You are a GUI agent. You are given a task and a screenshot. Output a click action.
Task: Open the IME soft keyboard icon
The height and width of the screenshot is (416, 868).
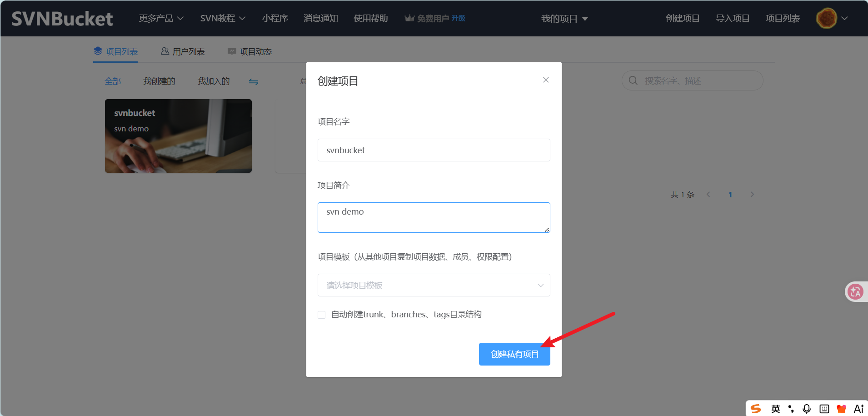coord(824,409)
